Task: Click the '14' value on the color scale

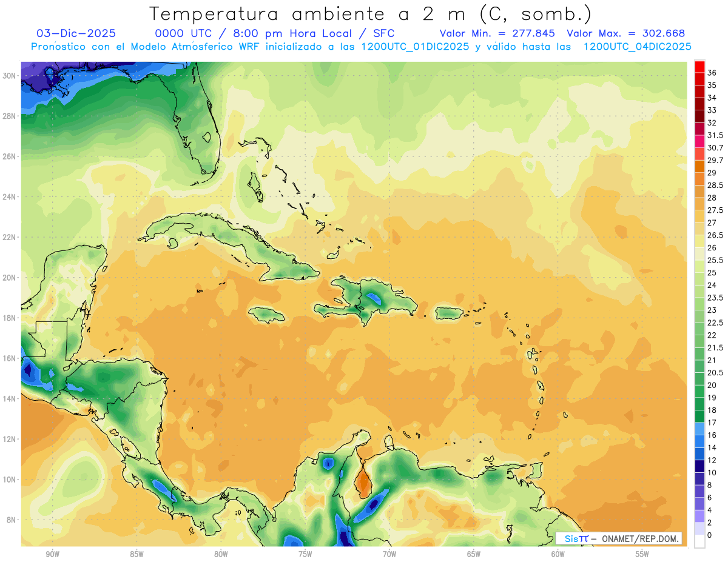Action: tap(712, 447)
